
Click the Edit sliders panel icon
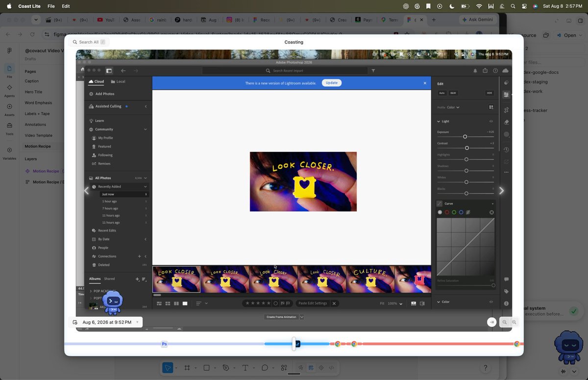pyautogui.click(x=506, y=95)
